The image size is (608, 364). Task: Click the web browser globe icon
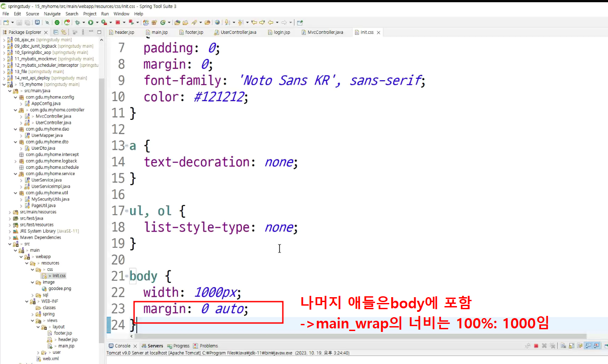(217, 22)
